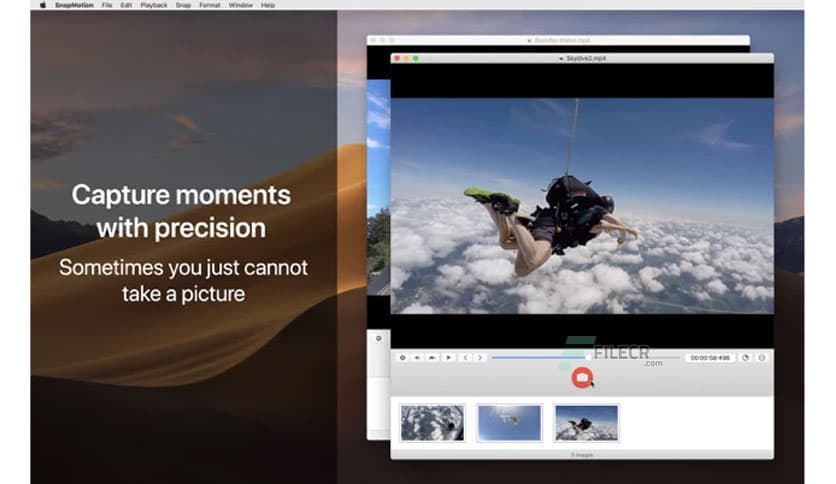Click the gear icon in the background window
This screenshot has width=836, height=484.
pyautogui.click(x=379, y=338)
